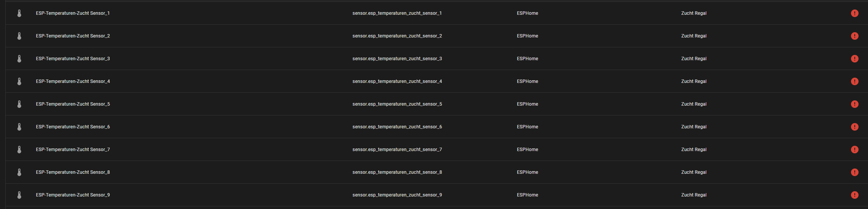Click the ESPHome integration in Sensor_5 row

pos(527,104)
